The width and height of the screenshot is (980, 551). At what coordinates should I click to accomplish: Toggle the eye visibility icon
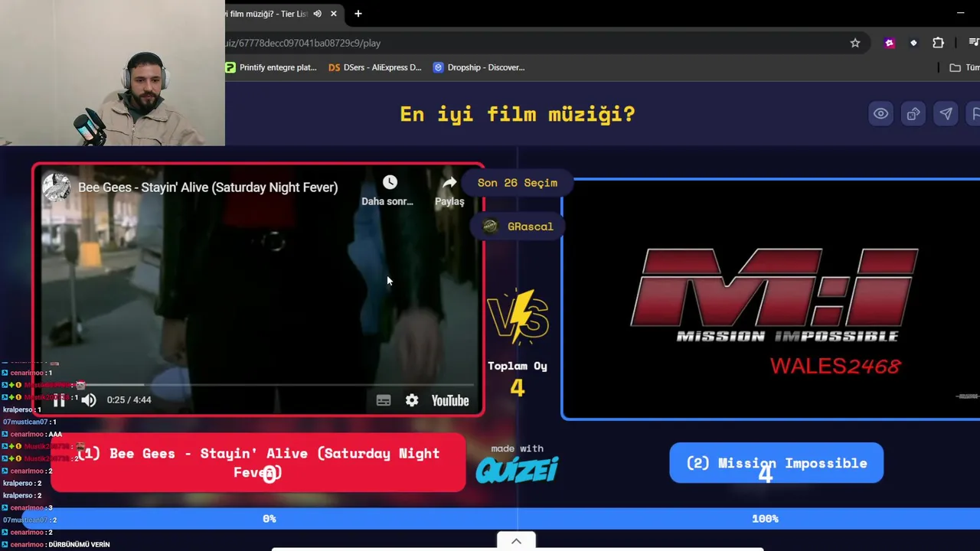(881, 114)
